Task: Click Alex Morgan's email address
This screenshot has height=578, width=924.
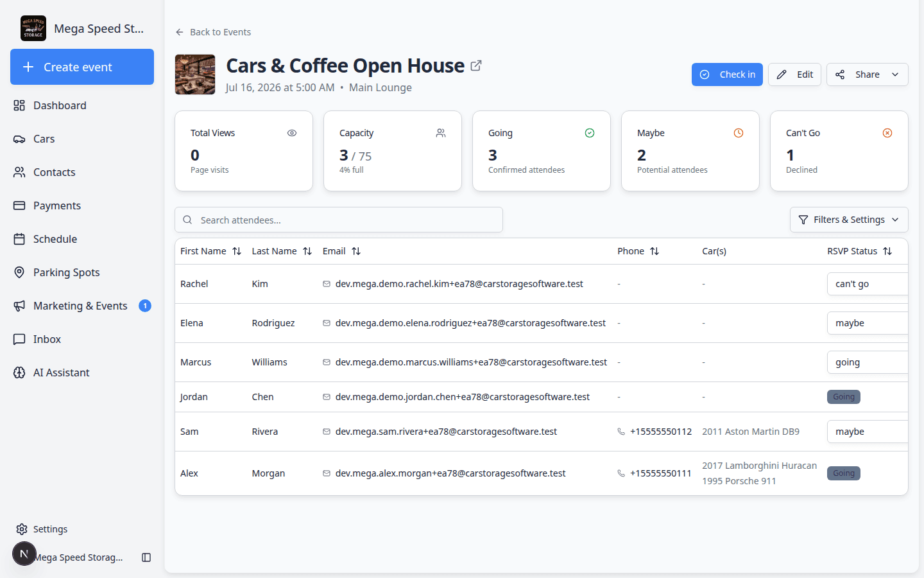Action: [450, 473]
